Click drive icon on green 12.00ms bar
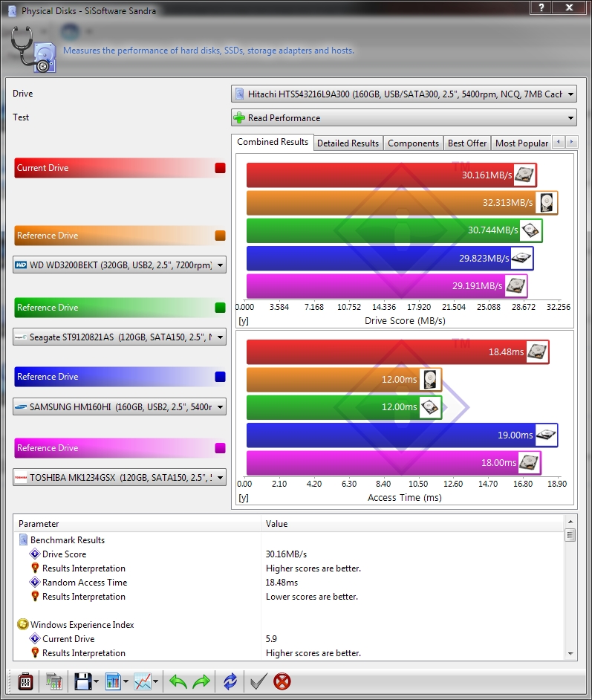 (x=430, y=407)
